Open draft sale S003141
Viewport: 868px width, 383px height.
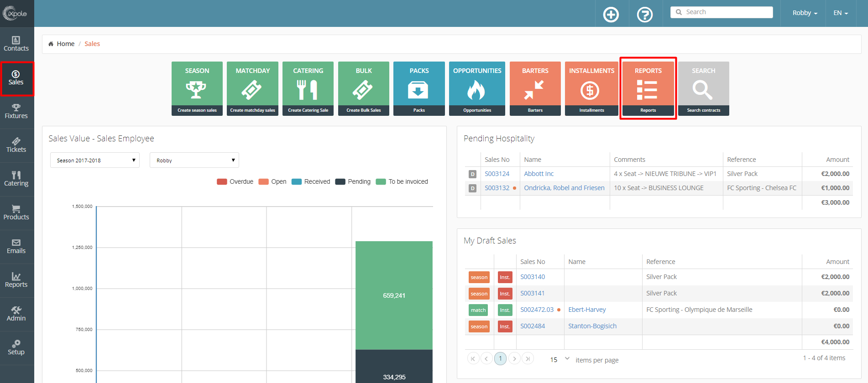coord(533,293)
